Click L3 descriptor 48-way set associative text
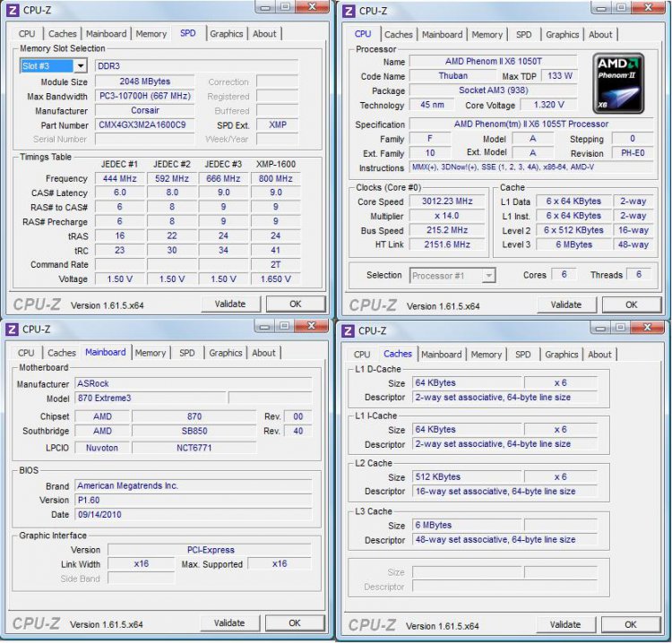The image size is (672, 643). click(504, 540)
